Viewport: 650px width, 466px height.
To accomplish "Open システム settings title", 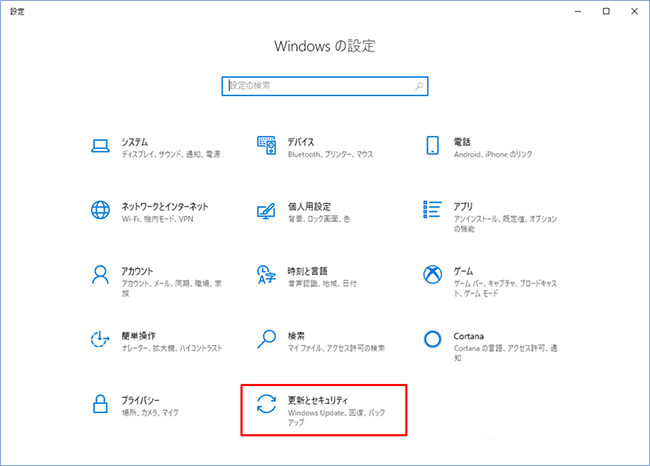I will [135, 142].
